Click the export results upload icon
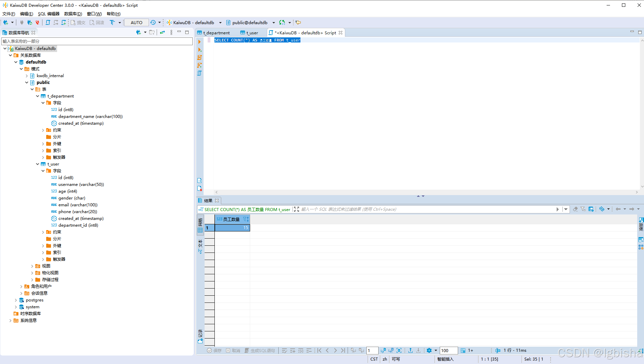The height and width of the screenshot is (364, 644). click(x=411, y=350)
